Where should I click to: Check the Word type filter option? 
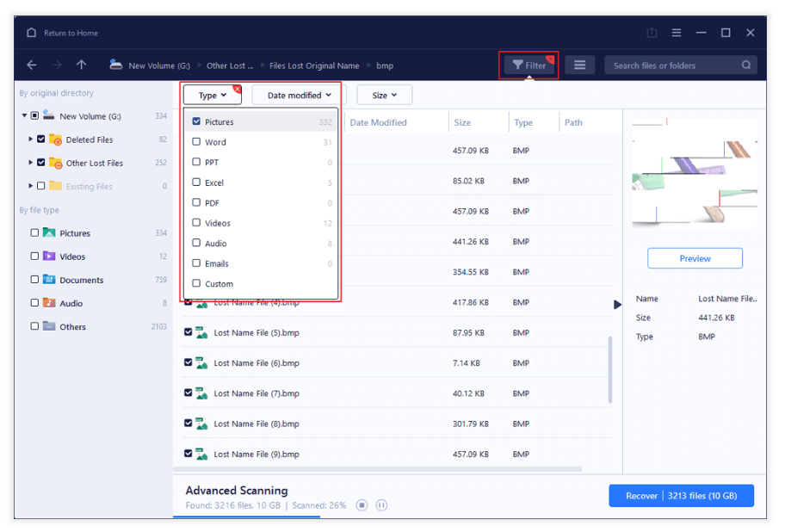pos(197,142)
